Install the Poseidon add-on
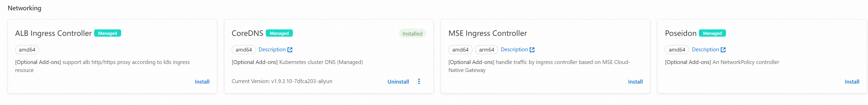The width and height of the screenshot is (868, 105). [x=852, y=82]
